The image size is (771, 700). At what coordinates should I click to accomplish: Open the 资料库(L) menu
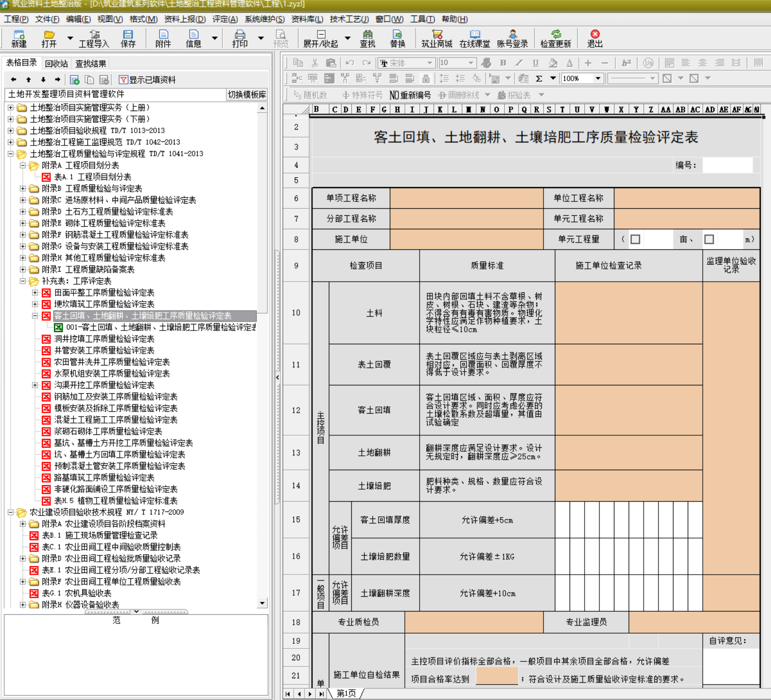click(x=307, y=19)
